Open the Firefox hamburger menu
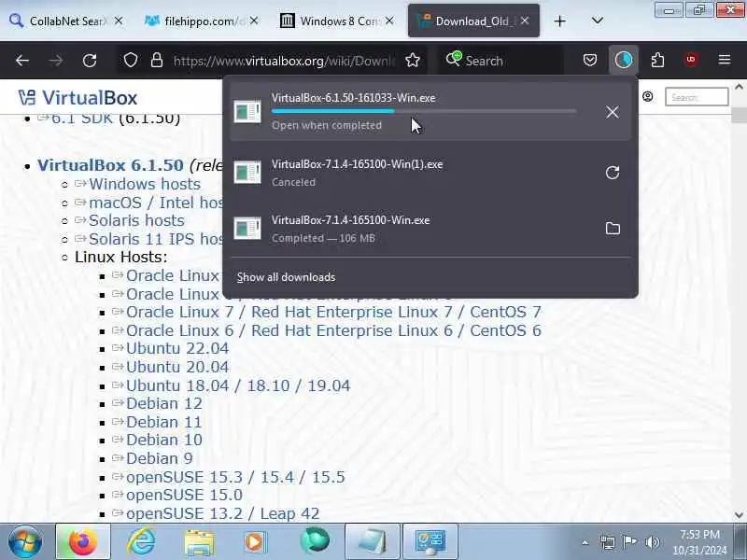 click(x=725, y=60)
